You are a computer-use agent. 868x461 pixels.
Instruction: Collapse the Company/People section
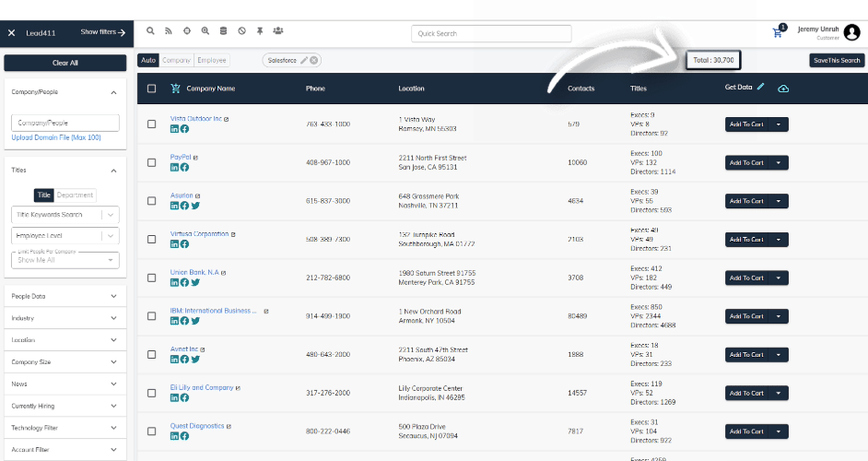[113, 92]
